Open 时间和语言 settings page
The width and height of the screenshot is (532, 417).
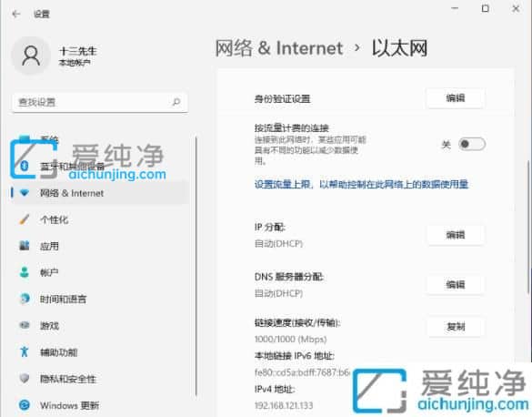64,299
